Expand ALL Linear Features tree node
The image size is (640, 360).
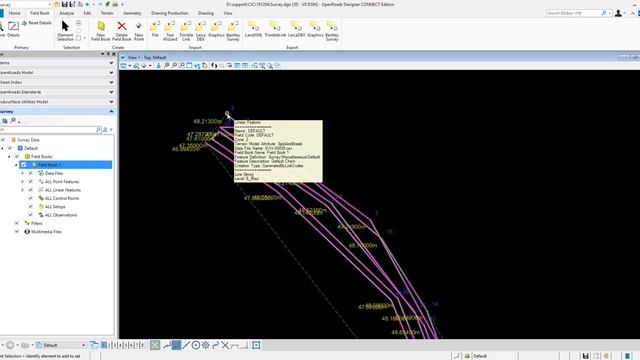click(x=23, y=190)
